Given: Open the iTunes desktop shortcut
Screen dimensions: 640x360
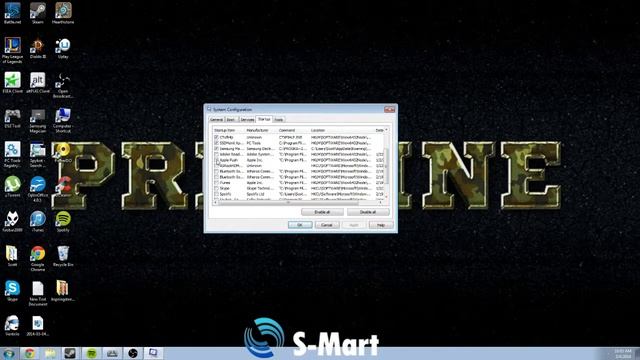Looking at the screenshot, I should (38, 222).
